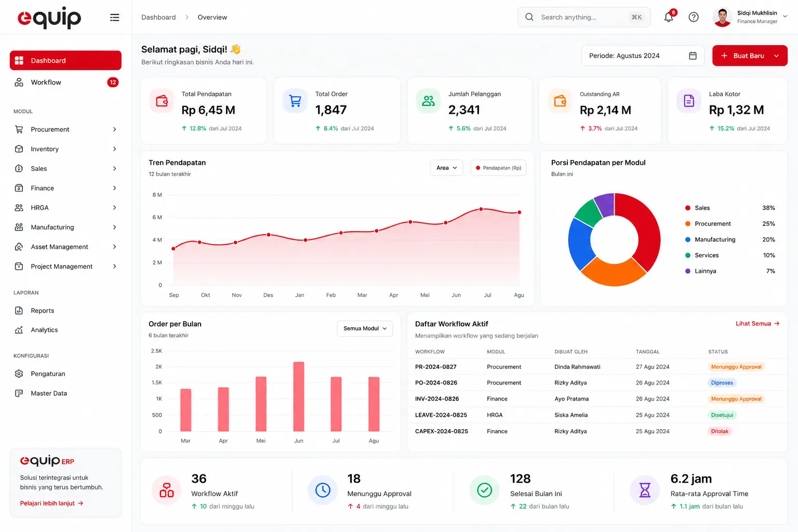
Task: Click the Lihat Semua link
Action: point(757,324)
